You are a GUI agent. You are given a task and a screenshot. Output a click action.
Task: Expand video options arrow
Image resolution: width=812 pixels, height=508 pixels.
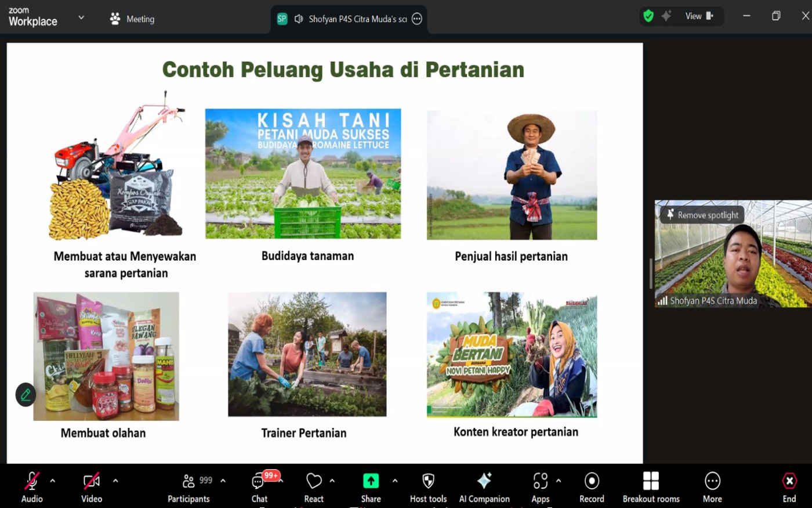click(x=115, y=481)
